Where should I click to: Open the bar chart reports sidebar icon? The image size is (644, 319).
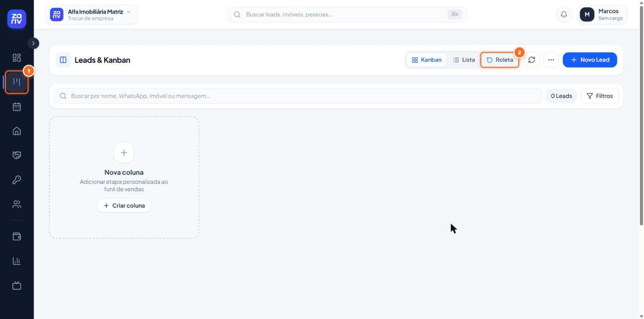17,261
